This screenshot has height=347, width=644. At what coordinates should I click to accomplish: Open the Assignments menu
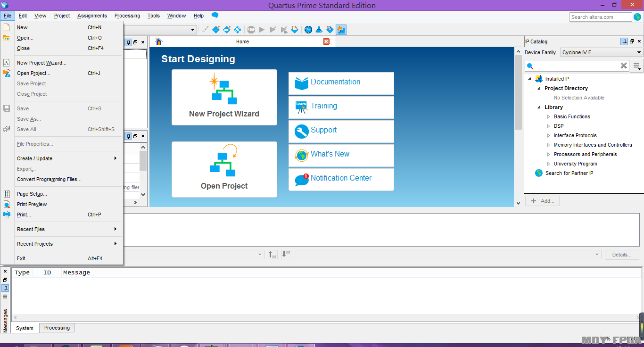[x=92, y=16]
